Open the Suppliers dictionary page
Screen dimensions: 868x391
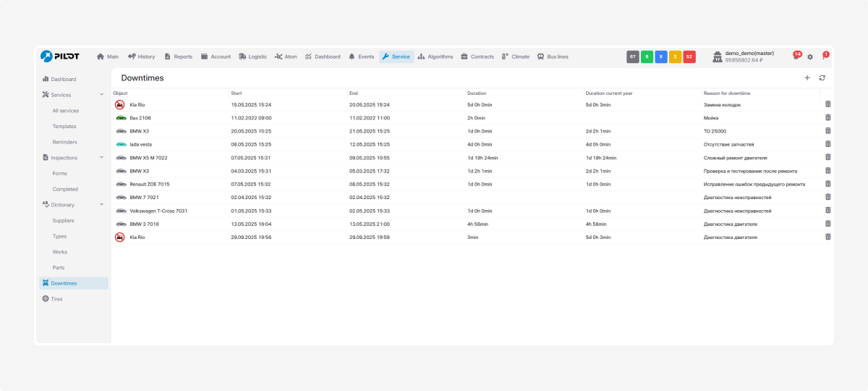(63, 221)
